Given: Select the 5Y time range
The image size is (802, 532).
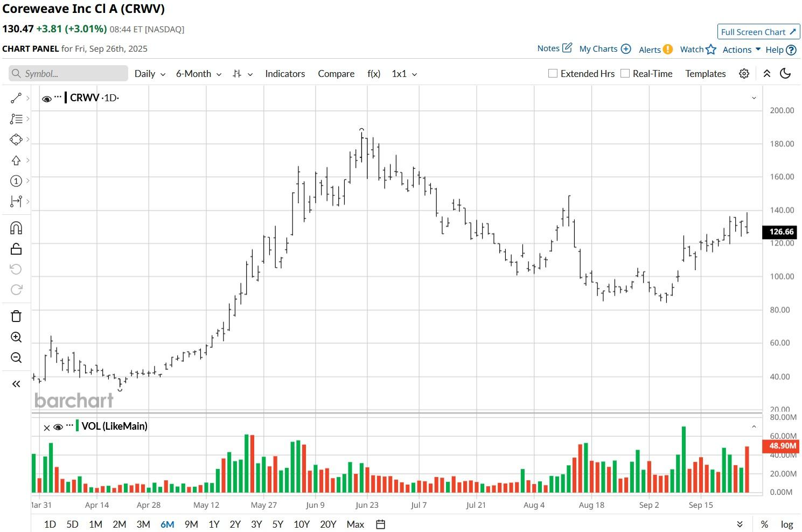Looking at the screenshot, I should (277, 524).
